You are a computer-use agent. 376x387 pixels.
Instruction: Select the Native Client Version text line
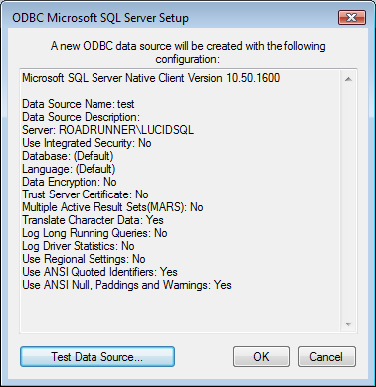151,78
